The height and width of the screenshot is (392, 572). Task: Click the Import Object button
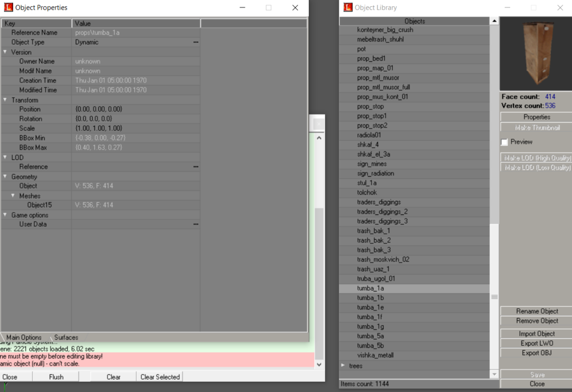[537, 334]
